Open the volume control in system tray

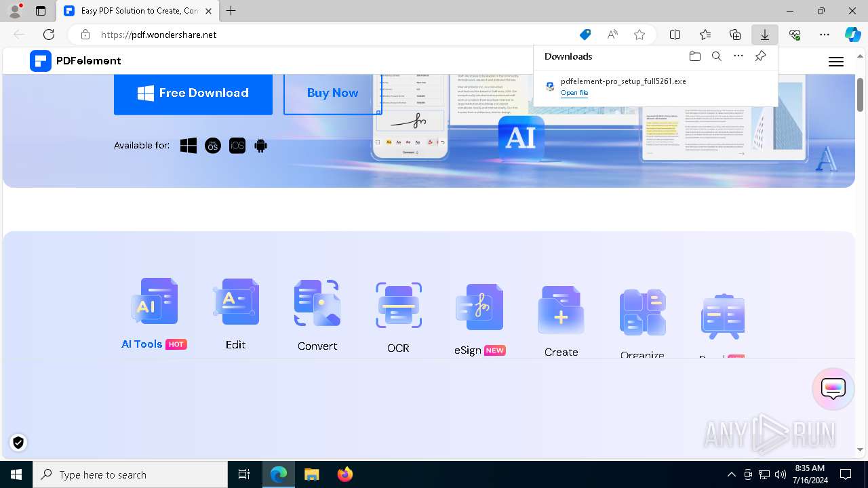[x=781, y=474]
